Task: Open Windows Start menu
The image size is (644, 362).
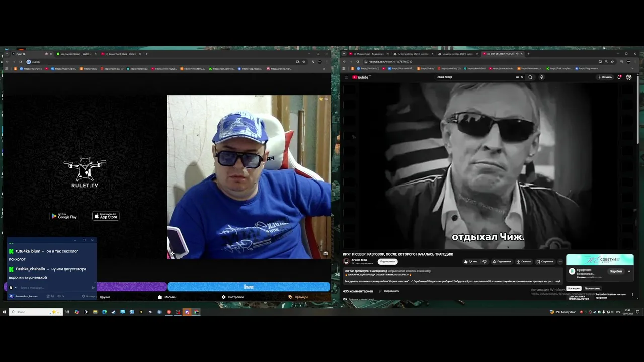Action: pos(5,312)
